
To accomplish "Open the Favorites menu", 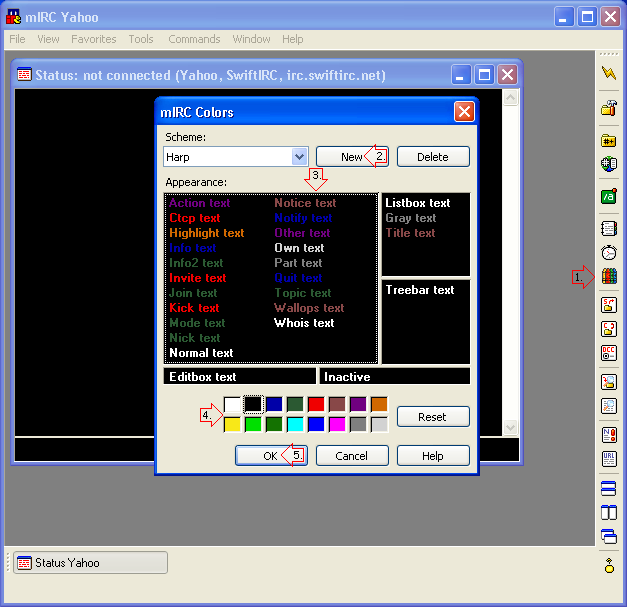I will coord(94,39).
